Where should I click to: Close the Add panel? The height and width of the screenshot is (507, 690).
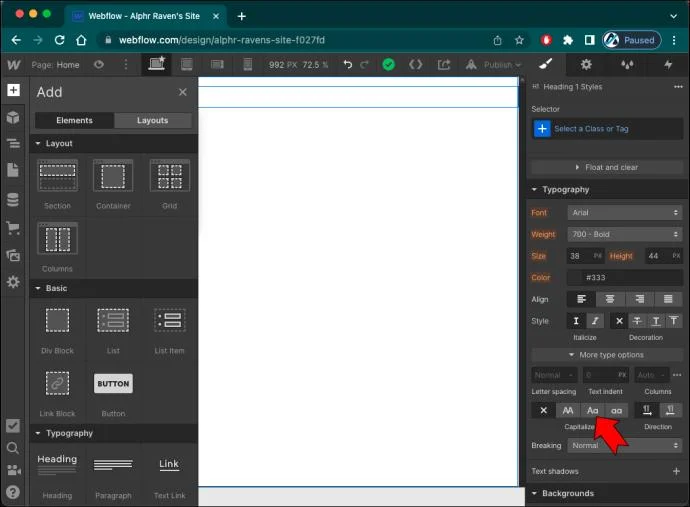pyautogui.click(x=183, y=92)
